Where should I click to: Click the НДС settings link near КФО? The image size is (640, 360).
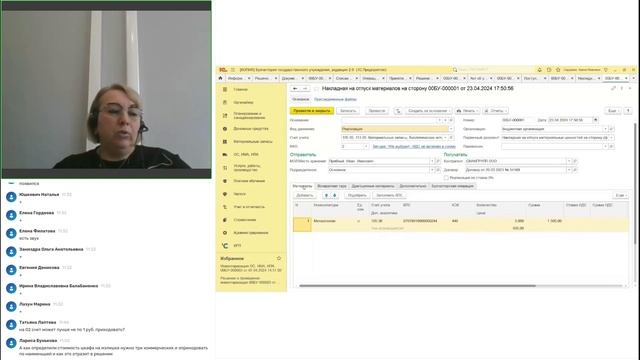point(414,146)
